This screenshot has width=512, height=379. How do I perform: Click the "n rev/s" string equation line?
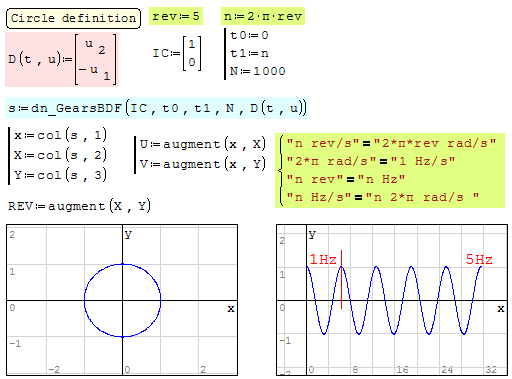point(391,143)
